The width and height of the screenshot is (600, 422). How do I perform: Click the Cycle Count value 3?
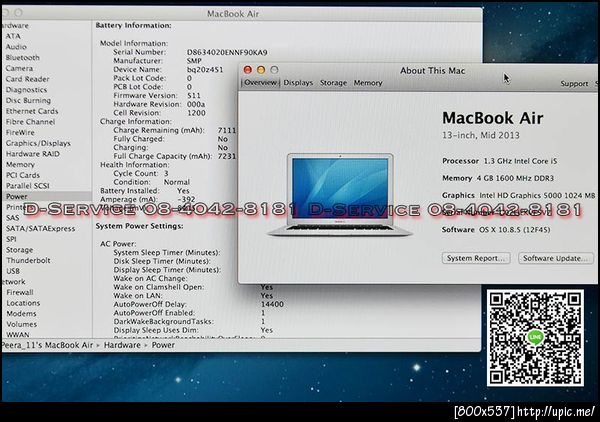tap(166, 173)
